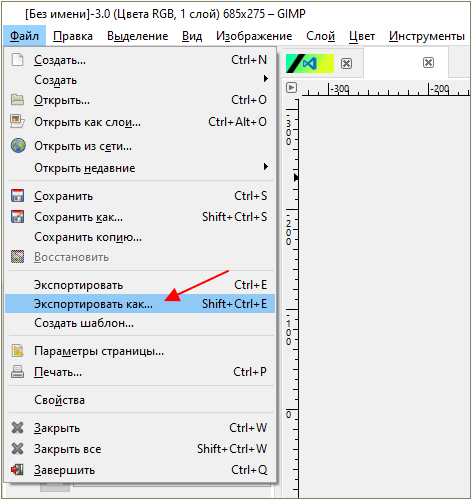
Task: Choose Сохранить как... entry
Action: [140, 217]
